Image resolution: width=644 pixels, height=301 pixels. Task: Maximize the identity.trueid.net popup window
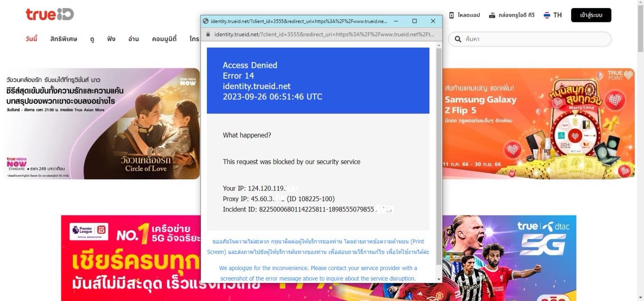coord(414,21)
